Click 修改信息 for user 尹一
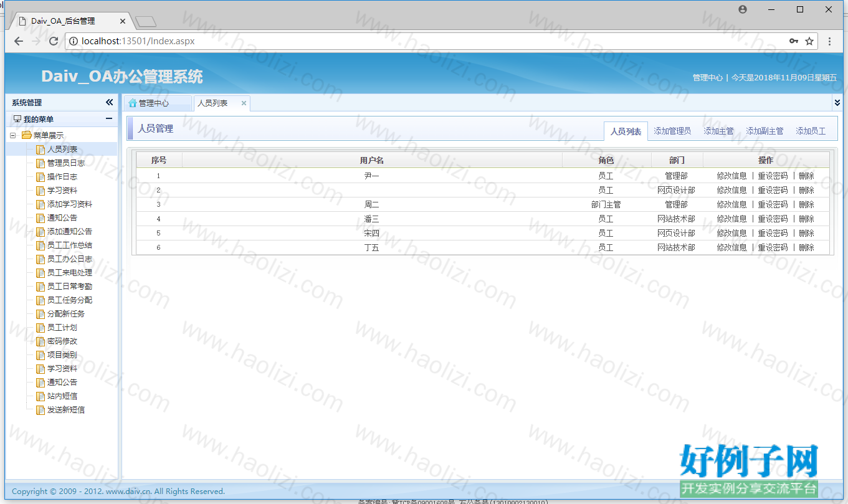848x504 pixels. pyautogui.click(x=731, y=176)
